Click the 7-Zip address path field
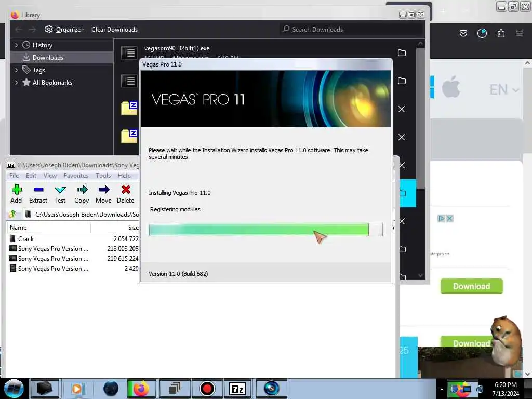Image resolution: width=532 pixels, height=399 pixels. [81, 215]
